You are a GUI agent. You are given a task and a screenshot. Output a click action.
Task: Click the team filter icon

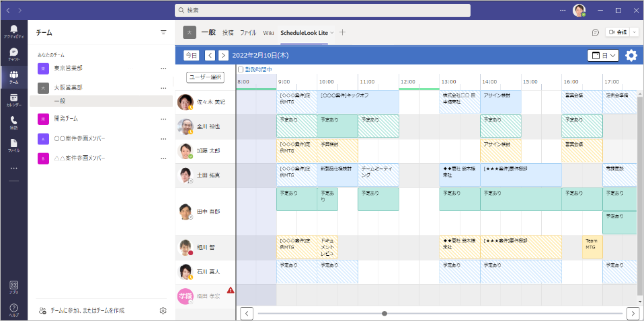coord(163,32)
